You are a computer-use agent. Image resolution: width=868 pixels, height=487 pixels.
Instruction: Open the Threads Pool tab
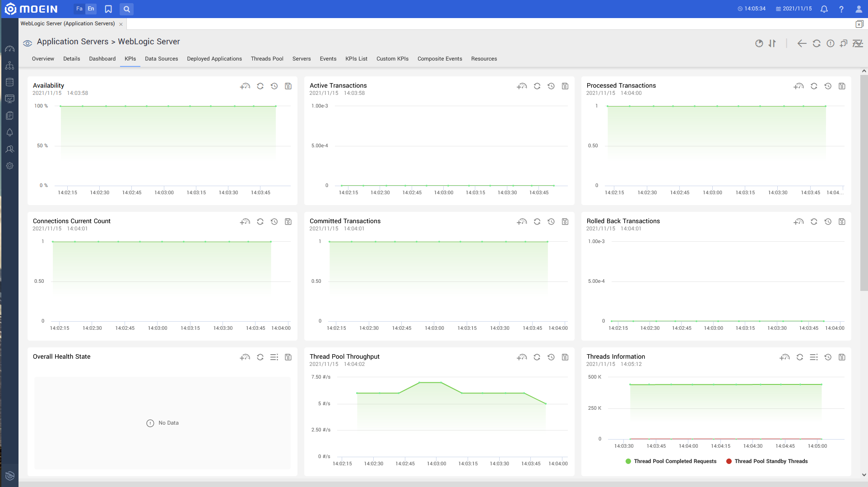[x=267, y=59]
